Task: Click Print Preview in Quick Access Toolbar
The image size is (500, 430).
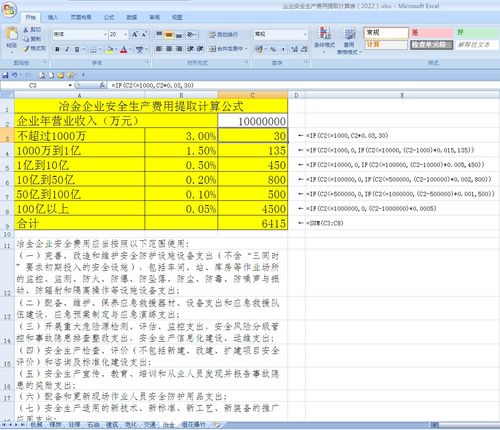Action: tap(42, 75)
